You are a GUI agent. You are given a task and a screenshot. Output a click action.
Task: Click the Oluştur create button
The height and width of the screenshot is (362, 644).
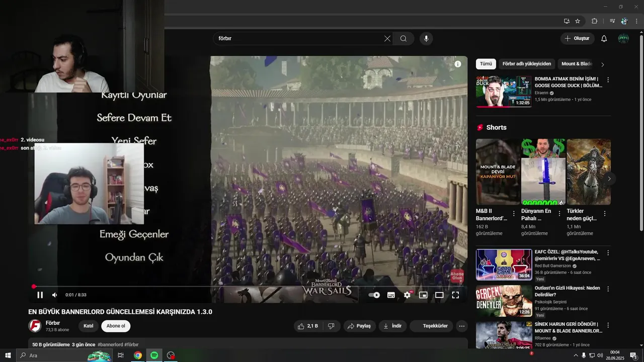577,39
